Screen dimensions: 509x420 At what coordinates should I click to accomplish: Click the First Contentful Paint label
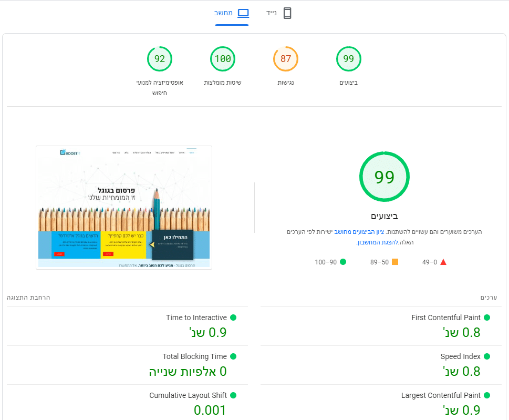tap(445, 317)
